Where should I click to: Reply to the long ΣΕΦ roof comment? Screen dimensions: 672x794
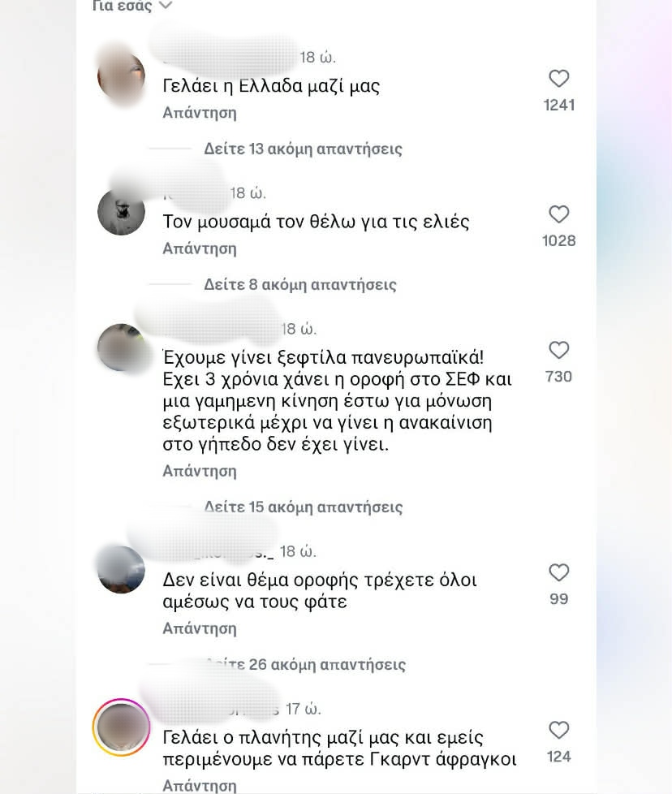tap(200, 471)
